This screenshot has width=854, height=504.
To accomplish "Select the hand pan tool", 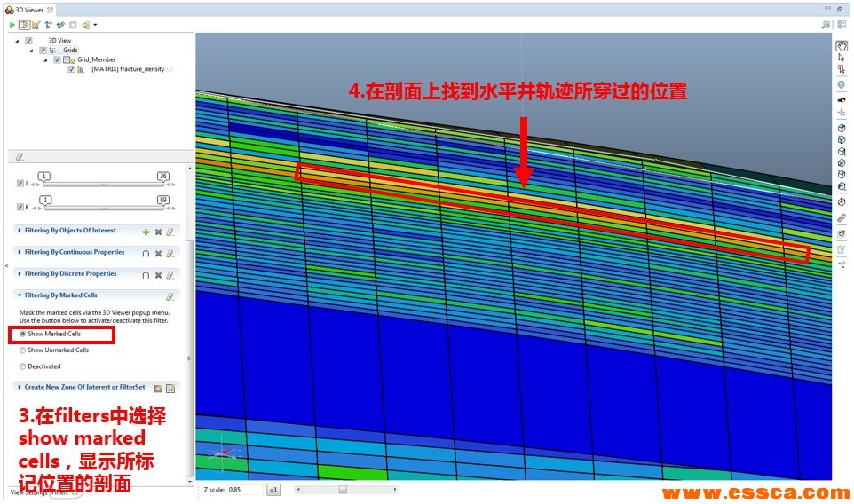I will click(x=842, y=43).
